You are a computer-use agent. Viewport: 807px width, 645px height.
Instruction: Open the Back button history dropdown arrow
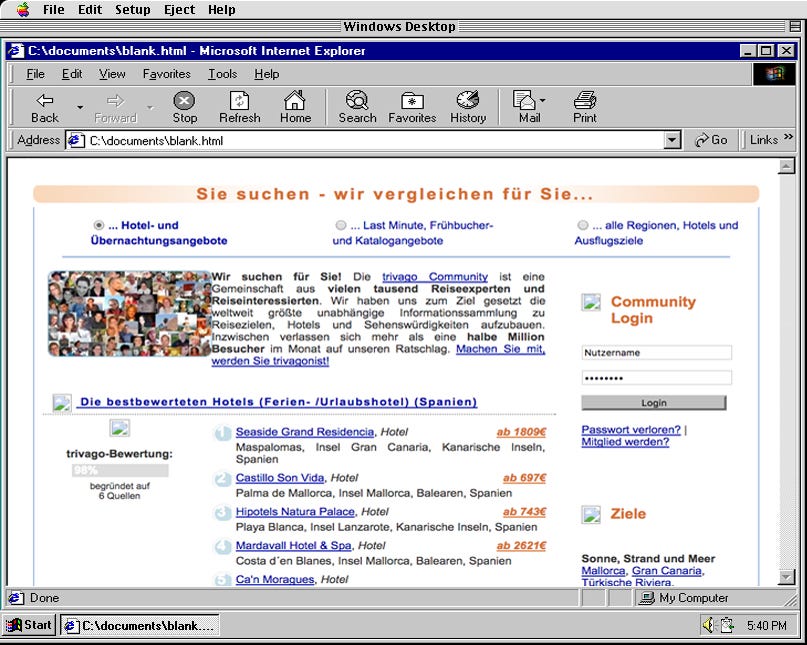click(80, 107)
